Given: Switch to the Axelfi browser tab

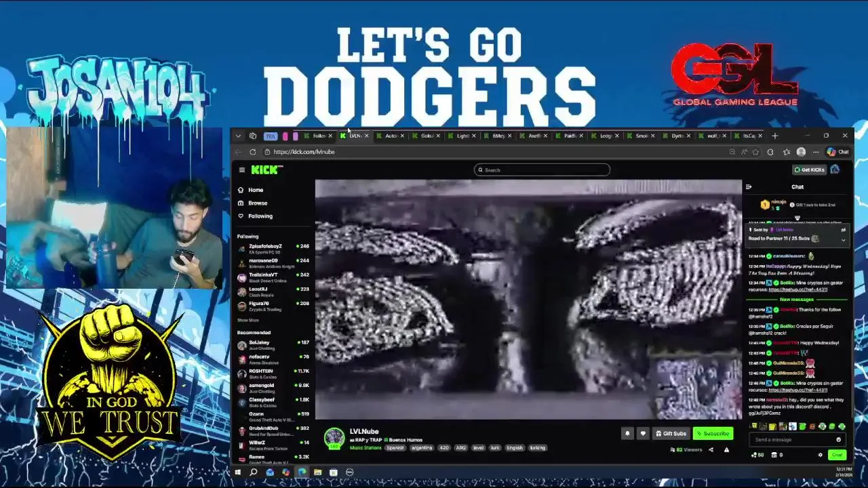Looking at the screenshot, I should pos(534,136).
